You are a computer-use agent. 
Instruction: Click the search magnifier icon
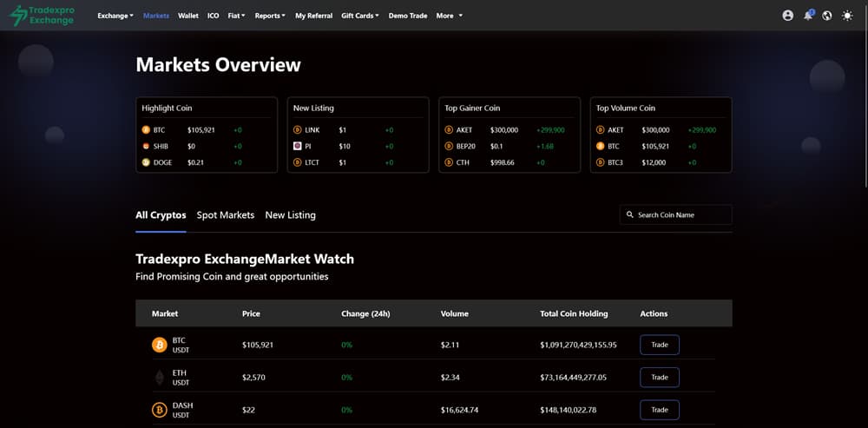[630, 214]
